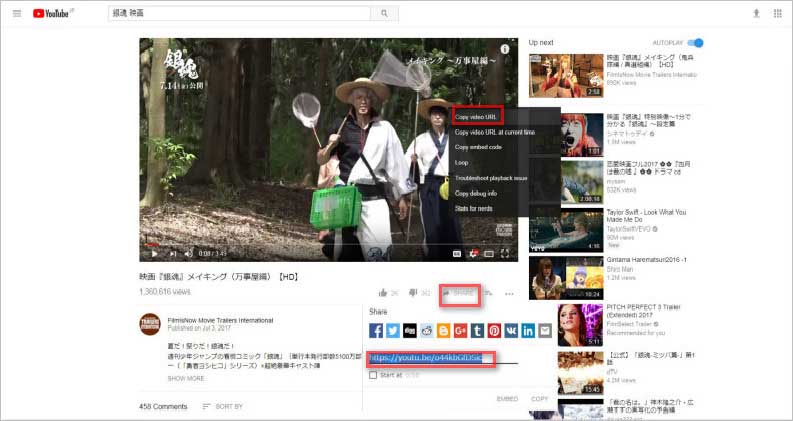Open player settings gear

click(x=473, y=254)
